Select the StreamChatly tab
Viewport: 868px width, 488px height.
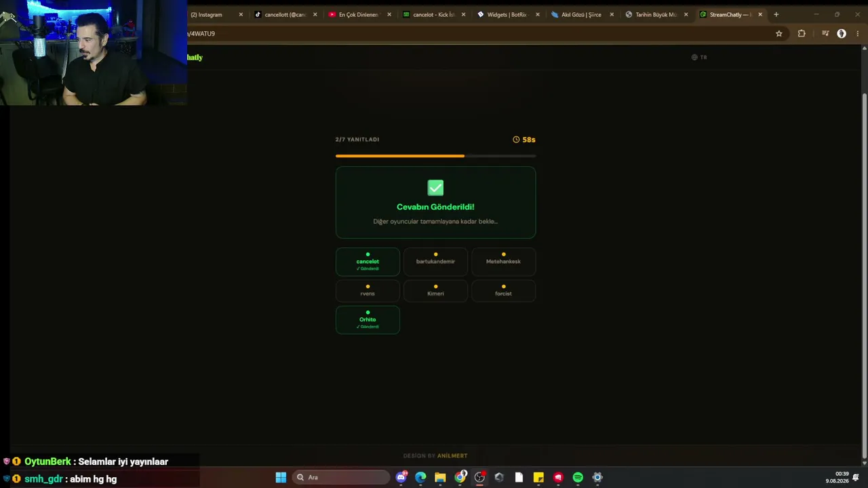click(731, 14)
